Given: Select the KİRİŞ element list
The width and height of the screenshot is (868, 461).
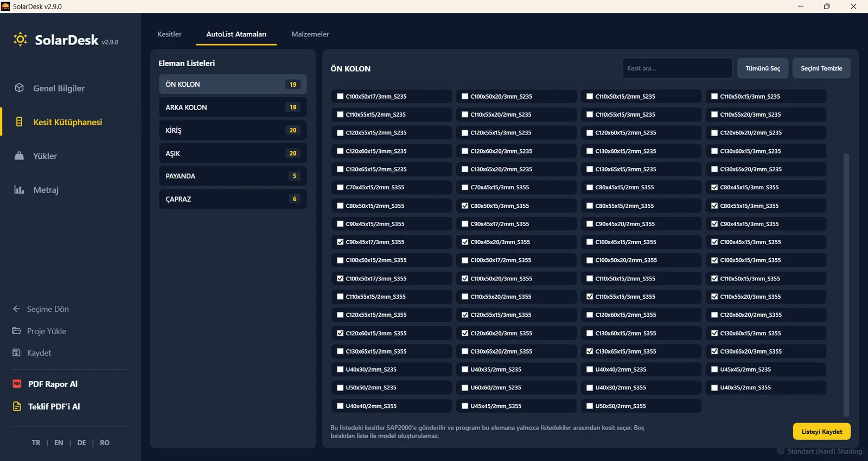Looking at the screenshot, I should pyautogui.click(x=233, y=130).
